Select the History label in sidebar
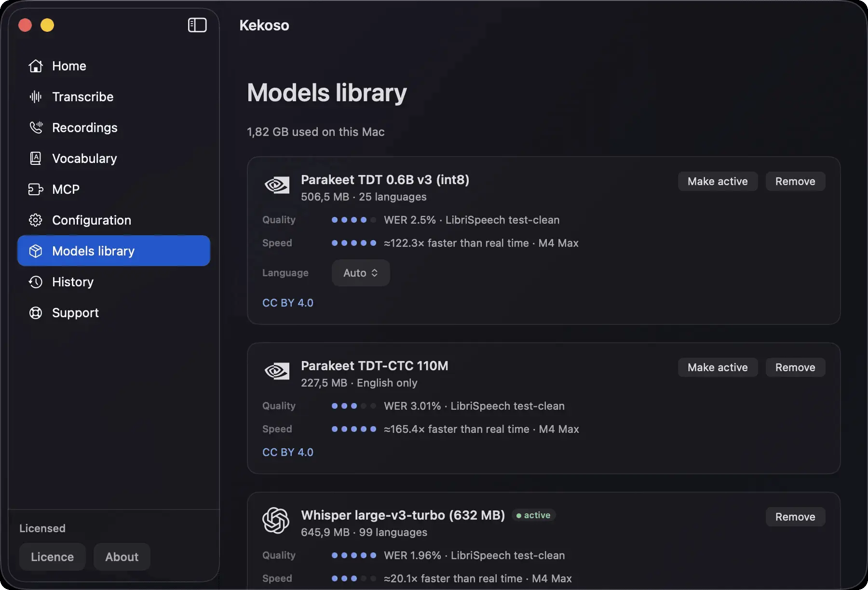 coord(73,282)
